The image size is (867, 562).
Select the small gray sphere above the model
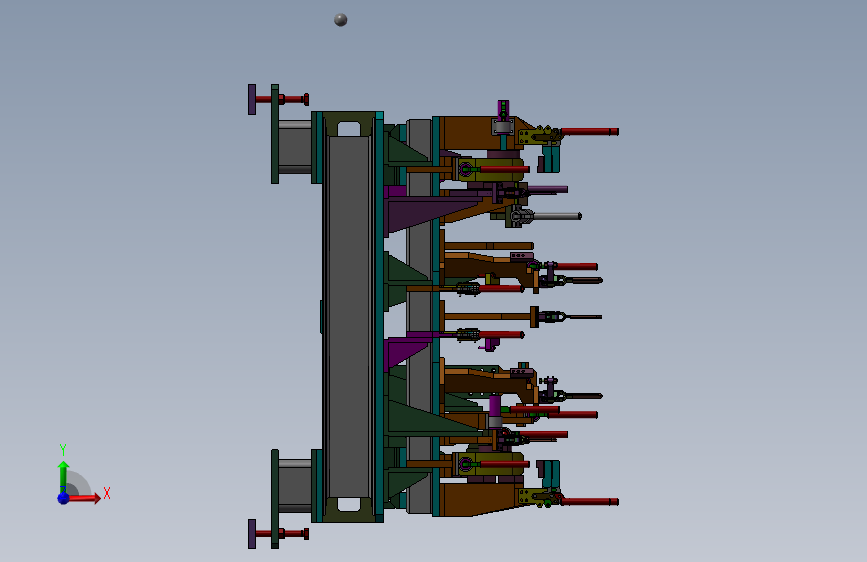tap(341, 20)
